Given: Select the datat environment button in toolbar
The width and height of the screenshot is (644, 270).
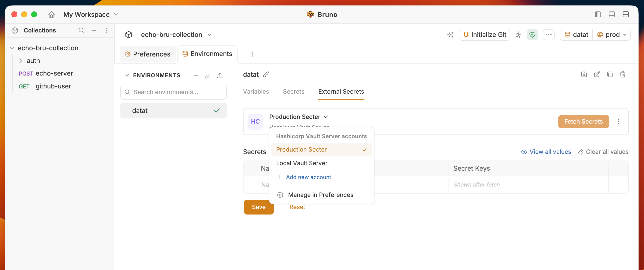Looking at the screenshot, I should click(x=576, y=35).
